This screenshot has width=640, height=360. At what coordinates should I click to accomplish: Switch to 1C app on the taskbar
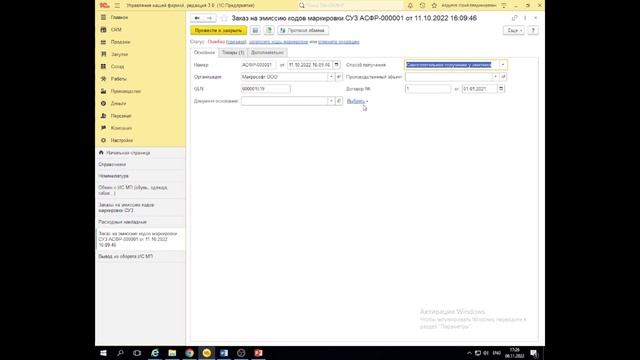point(207,353)
